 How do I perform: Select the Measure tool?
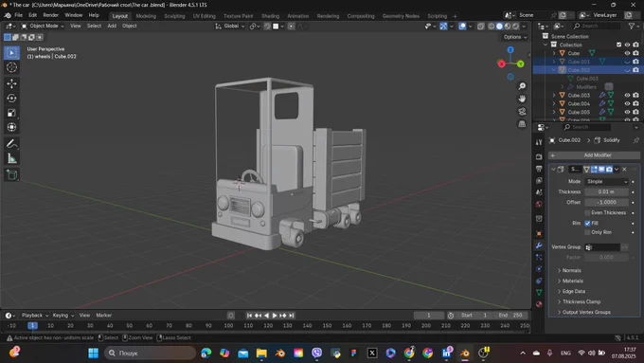tap(11, 158)
